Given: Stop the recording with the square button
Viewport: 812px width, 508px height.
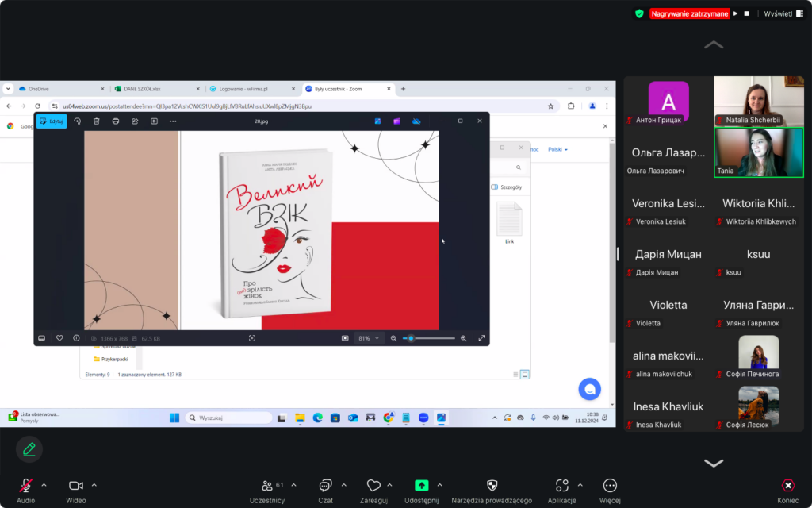Looking at the screenshot, I should pos(746,13).
